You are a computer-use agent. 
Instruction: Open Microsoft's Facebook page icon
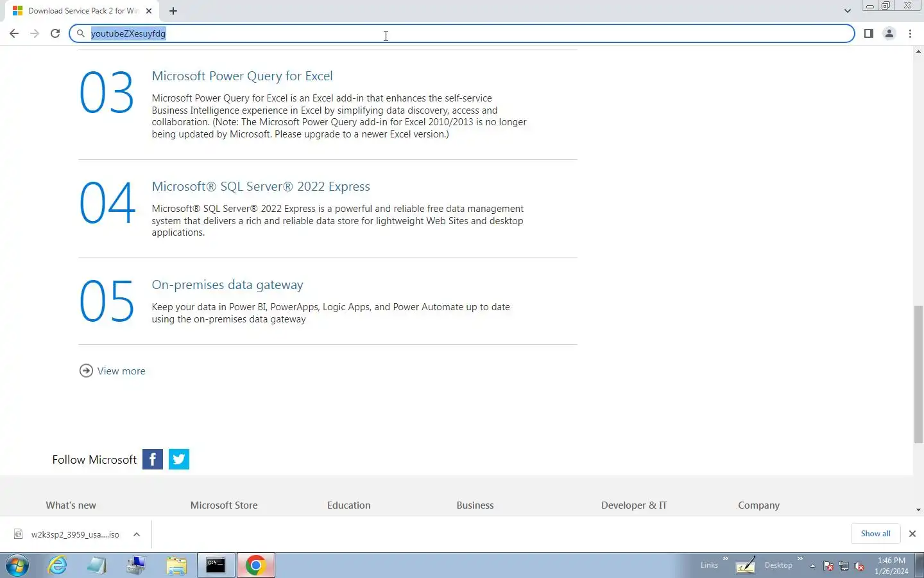(153, 459)
